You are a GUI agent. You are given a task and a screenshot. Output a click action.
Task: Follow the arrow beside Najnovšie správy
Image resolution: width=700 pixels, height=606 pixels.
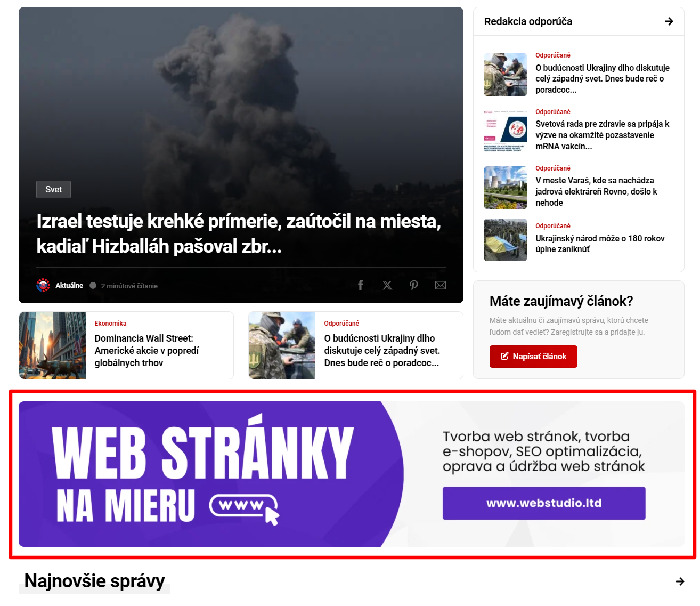tap(680, 581)
